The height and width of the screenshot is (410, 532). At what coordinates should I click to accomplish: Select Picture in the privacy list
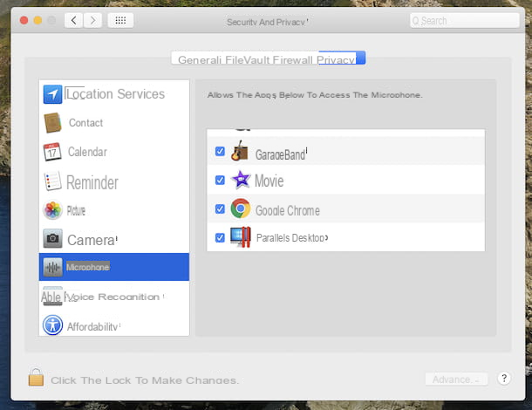tap(114, 209)
